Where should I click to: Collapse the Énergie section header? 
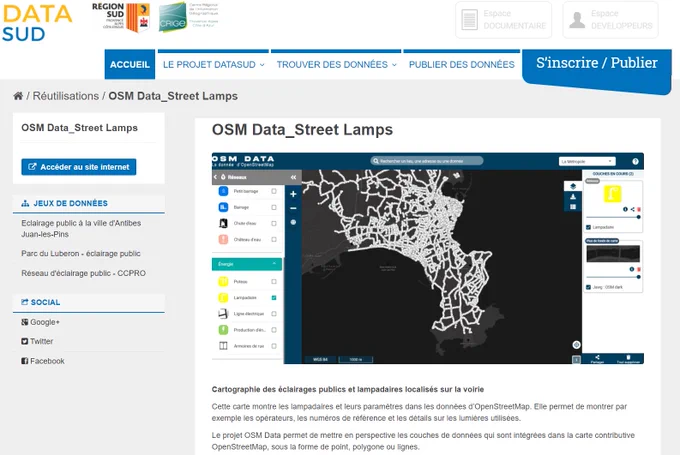(247, 264)
